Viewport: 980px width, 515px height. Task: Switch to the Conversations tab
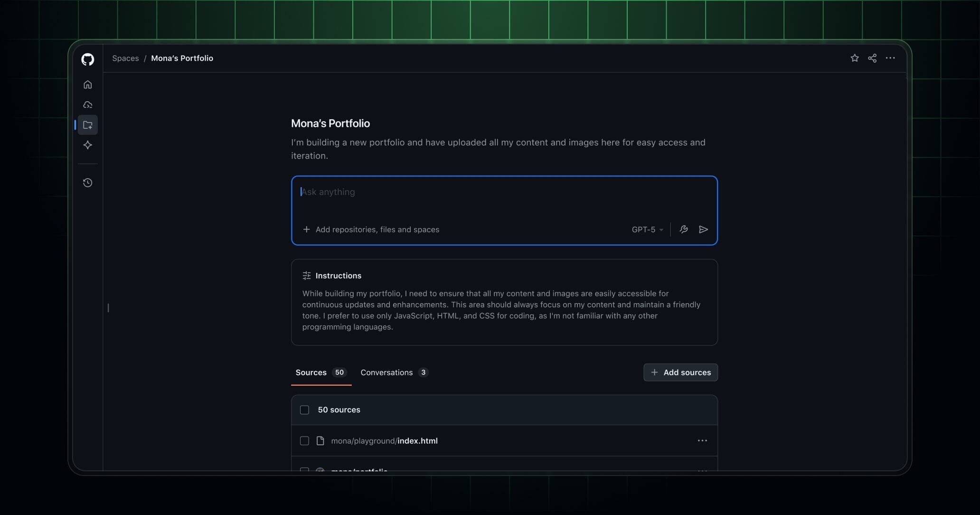[x=386, y=372]
